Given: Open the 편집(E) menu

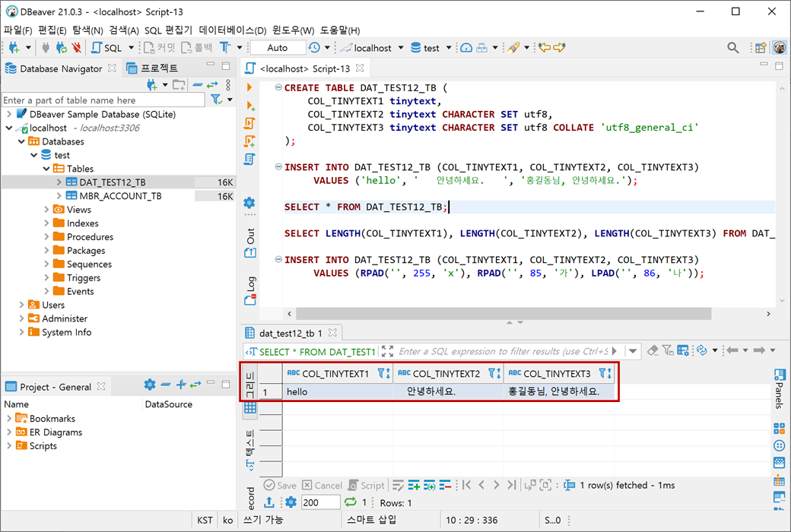Looking at the screenshot, I should [52, 30].
